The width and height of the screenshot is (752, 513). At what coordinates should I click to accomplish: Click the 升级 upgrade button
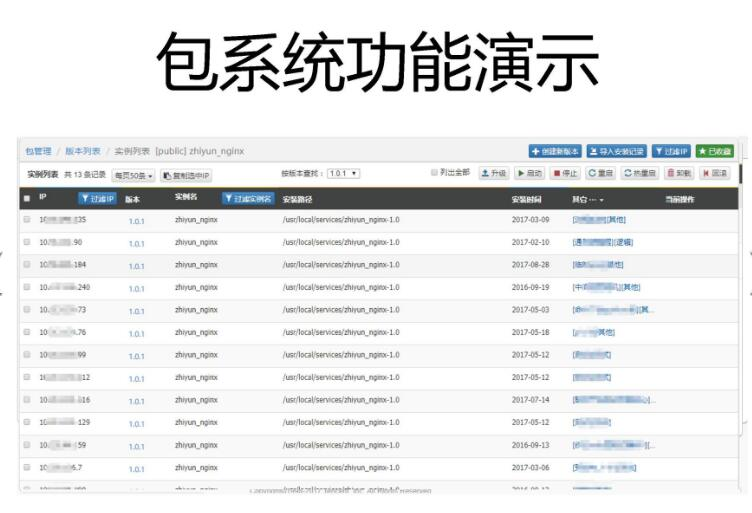[x=494, y=173]
